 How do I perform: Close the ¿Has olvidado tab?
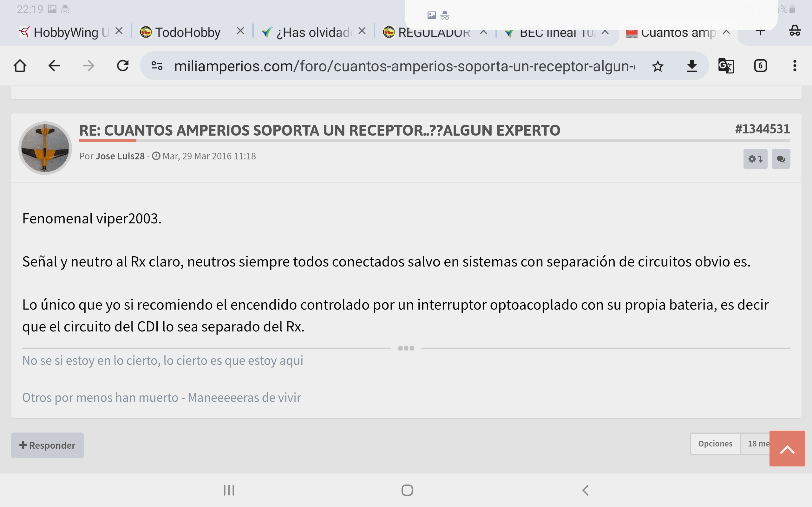pos(362,31)
